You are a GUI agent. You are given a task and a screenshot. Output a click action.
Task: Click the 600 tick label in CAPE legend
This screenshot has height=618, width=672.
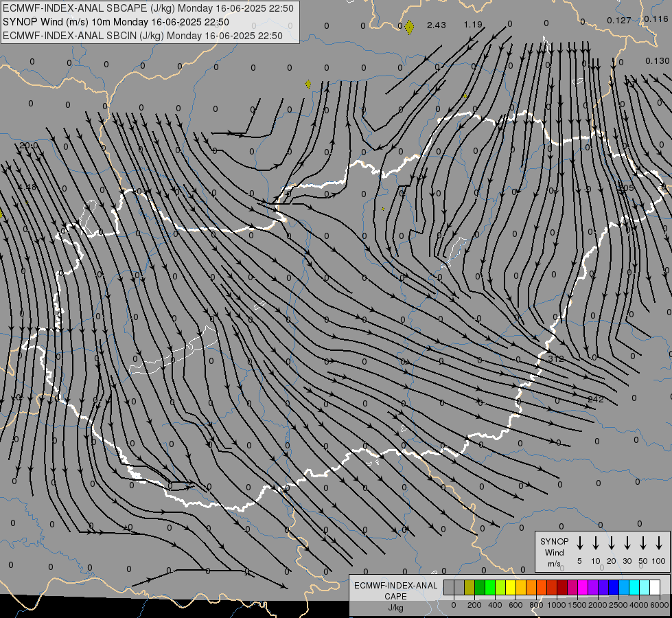click(515, 605)
